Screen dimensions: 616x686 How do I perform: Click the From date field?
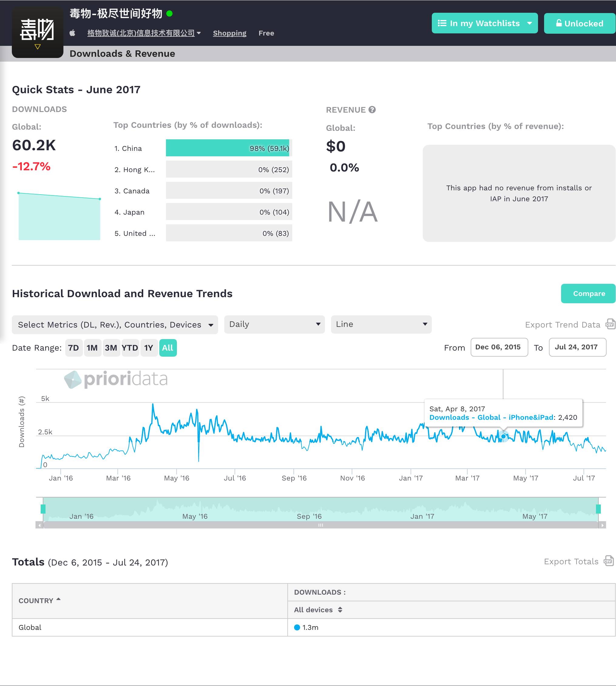(x=499, y=347)
